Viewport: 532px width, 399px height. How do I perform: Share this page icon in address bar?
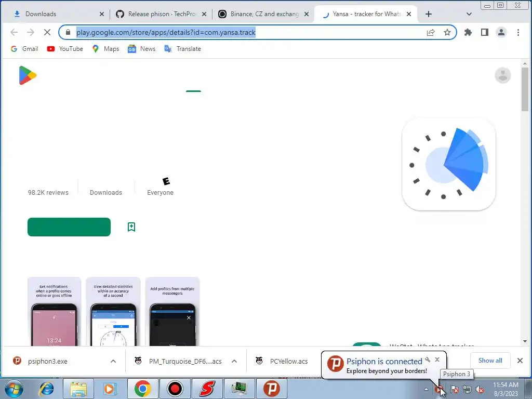431,32
